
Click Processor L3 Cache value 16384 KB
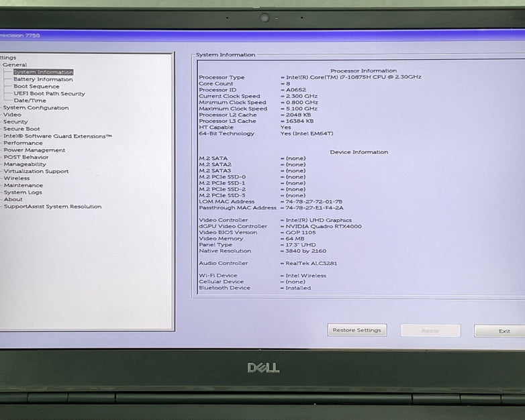(x=299, y=121)
